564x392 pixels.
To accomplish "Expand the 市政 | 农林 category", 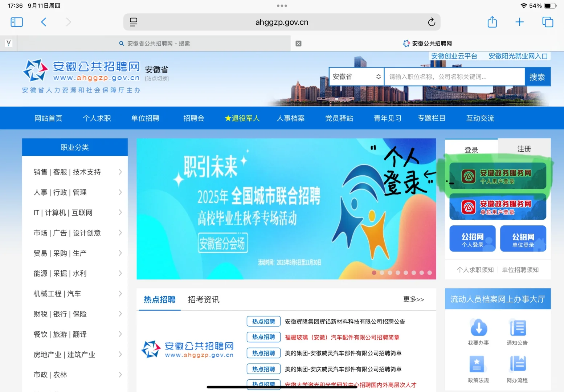I will click(75, 375).
